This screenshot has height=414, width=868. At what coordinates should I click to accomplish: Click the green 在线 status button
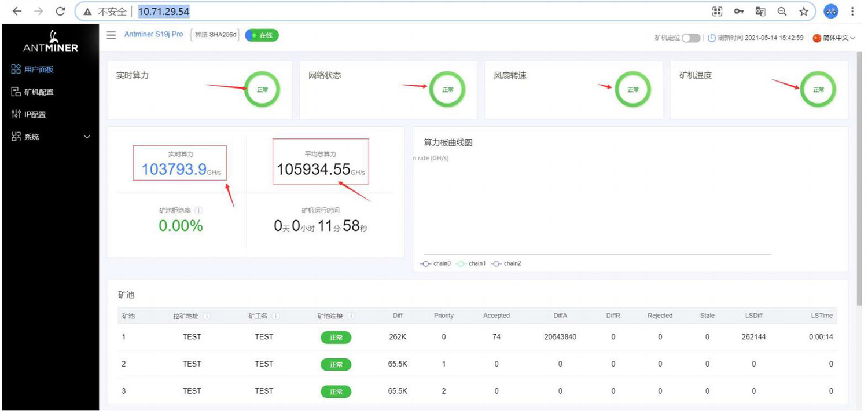click(262, 35)
